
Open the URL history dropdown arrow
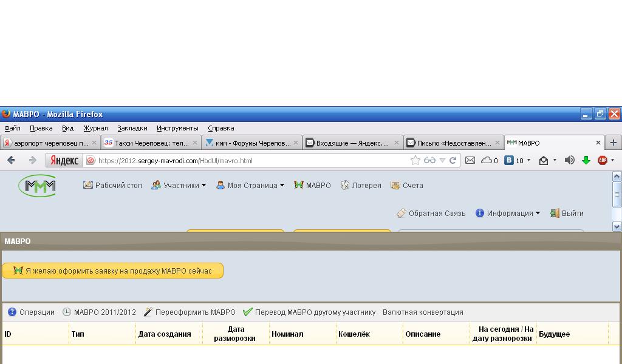[x=442, y=160]
